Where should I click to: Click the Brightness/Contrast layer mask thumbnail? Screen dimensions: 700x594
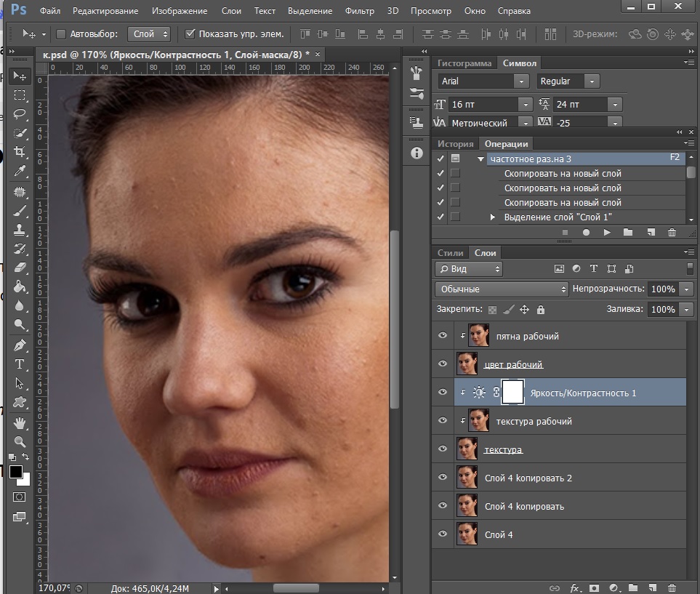point(513,392)
